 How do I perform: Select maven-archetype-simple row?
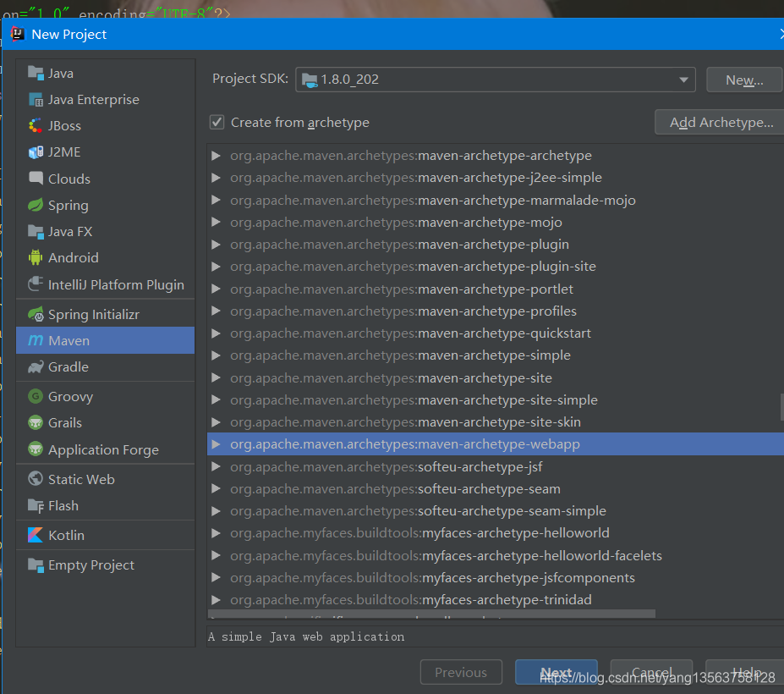coord(496,355)
